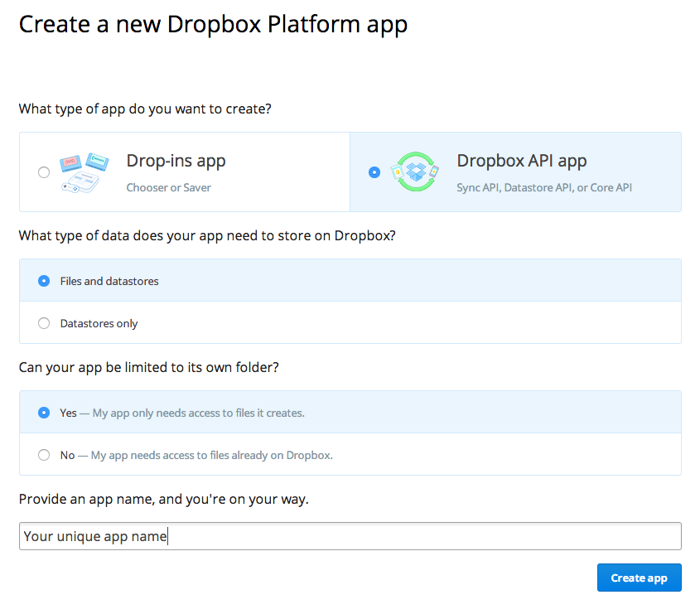Click the Dropbox API app sync icon
Viewport: 700px width, 614px height.
pyautogui.click(x=415, y=172)
